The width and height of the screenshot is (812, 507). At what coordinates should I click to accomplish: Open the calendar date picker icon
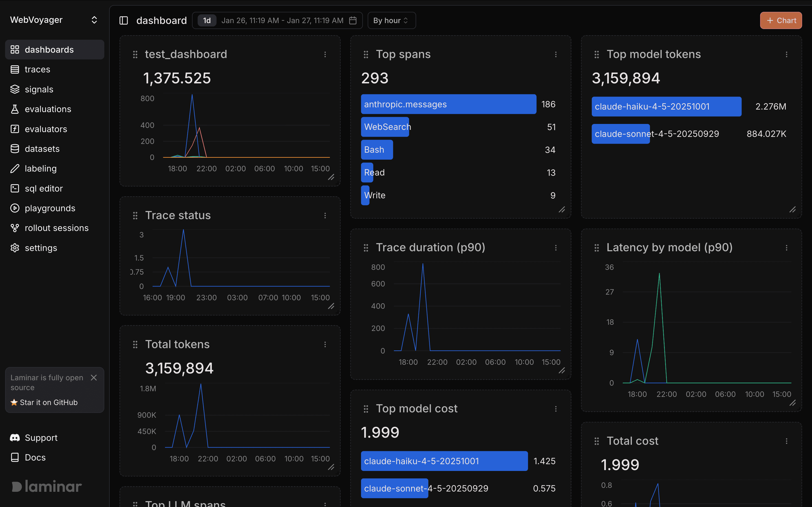pos(353,21)
